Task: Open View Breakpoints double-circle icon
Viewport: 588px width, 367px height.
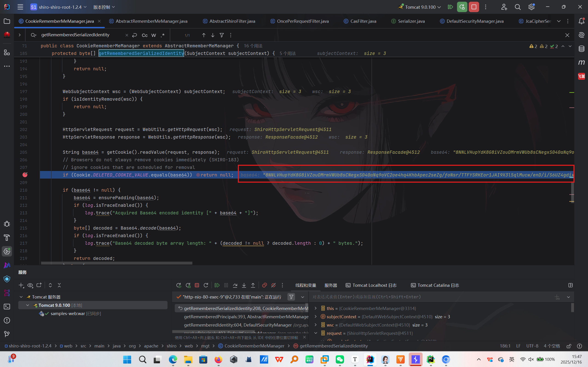Action: (264, 285)
